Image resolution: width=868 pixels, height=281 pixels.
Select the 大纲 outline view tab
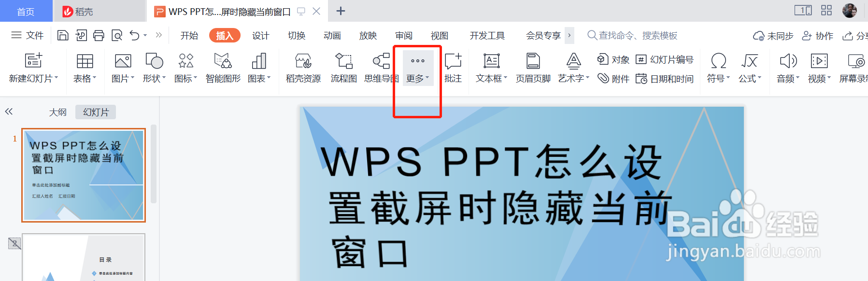click(58, 112)
